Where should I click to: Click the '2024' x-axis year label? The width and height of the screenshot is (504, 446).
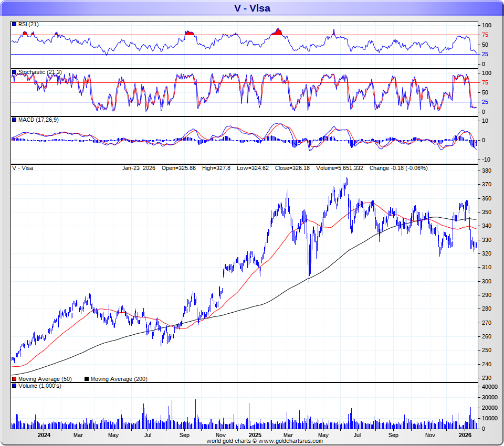[44, 435]
